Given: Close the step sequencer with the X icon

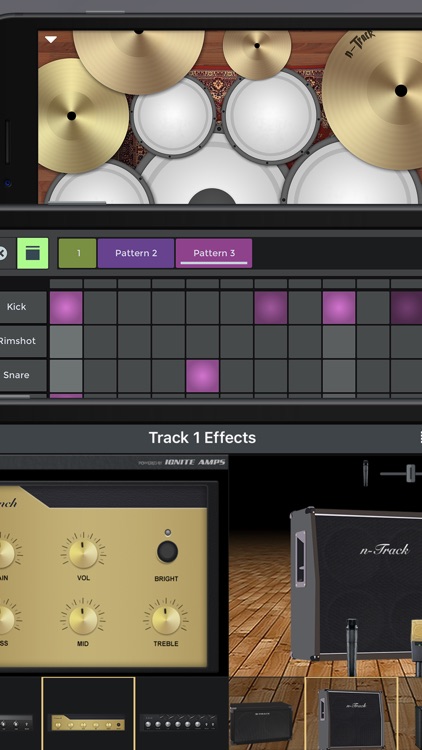Looking at the screenshot, I should pyautogui.click(x=2, y=253).
